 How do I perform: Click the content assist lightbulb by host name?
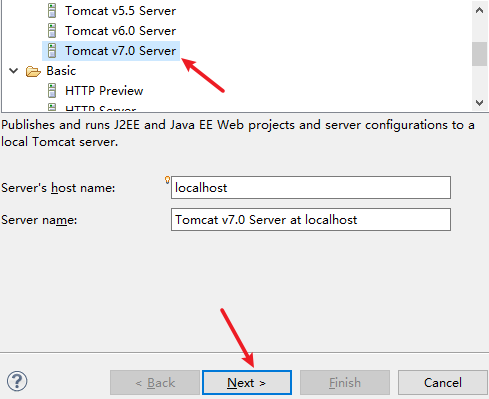point(167,180)
